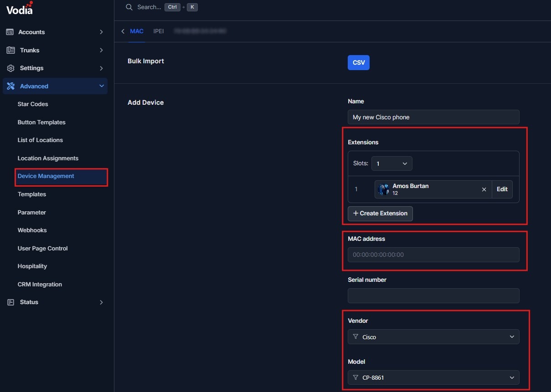This screenshot has width=551, height=392.
Task: Go back using the left chevron
Action: (x=123, y=31)
